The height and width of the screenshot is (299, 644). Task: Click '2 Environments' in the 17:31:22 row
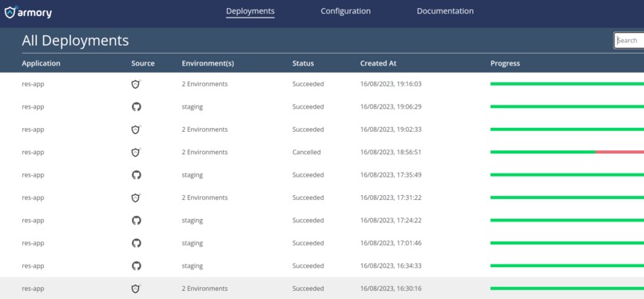click(x=205, y=197)
